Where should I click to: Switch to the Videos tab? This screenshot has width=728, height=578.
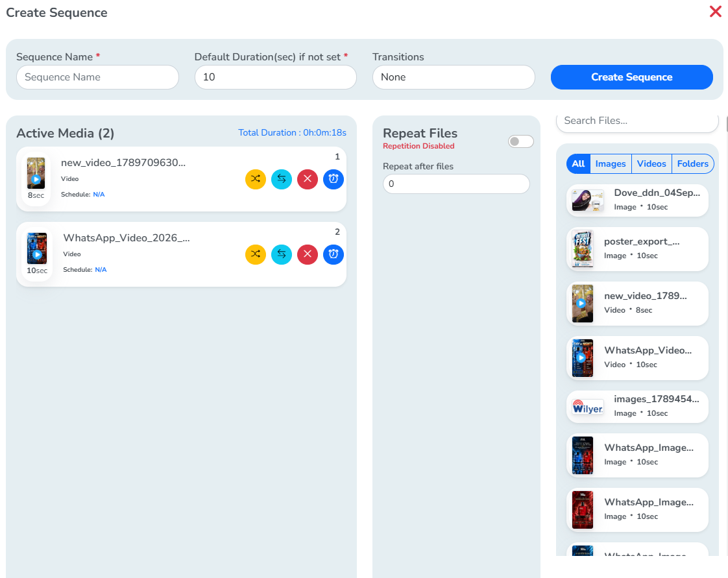point(651,164)
